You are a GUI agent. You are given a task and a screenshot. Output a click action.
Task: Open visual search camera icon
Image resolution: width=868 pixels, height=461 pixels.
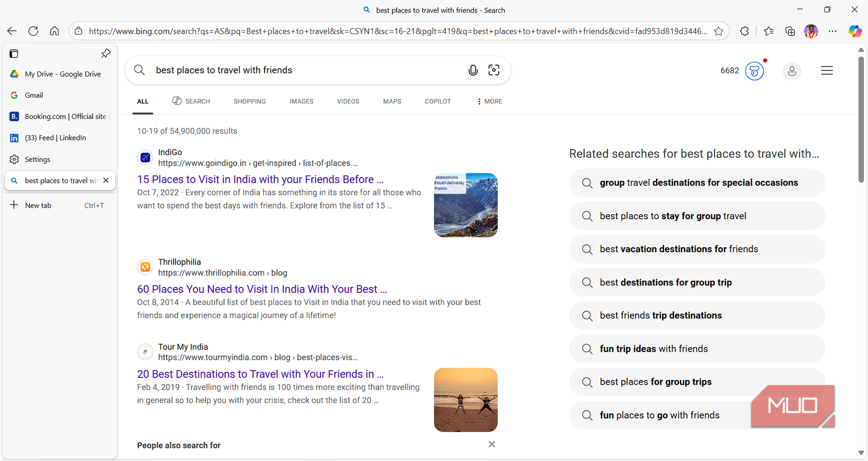(494, 70)
